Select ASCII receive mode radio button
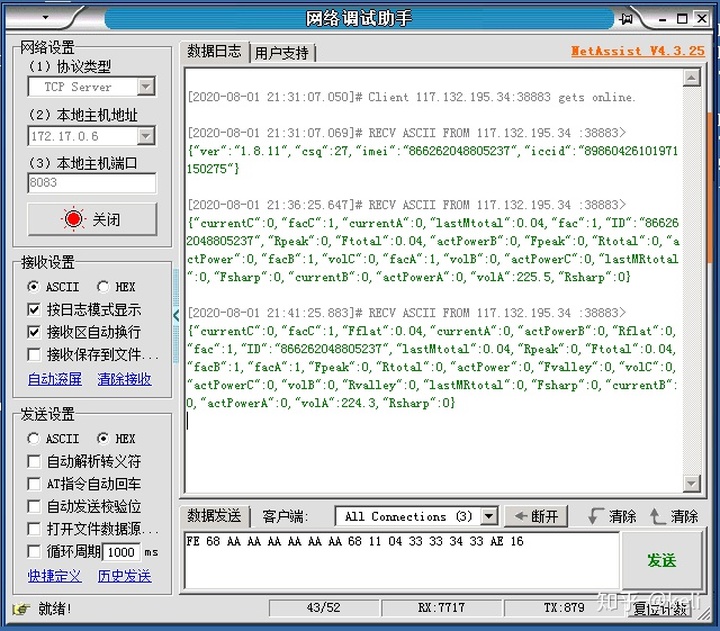The height and width of the screenshot is (631, 720). [33, 287]
